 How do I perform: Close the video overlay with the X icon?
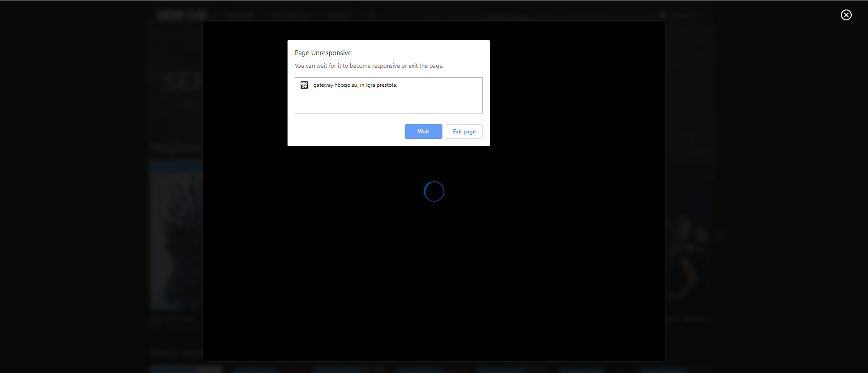pyautogui.click(x=846, y=15)
